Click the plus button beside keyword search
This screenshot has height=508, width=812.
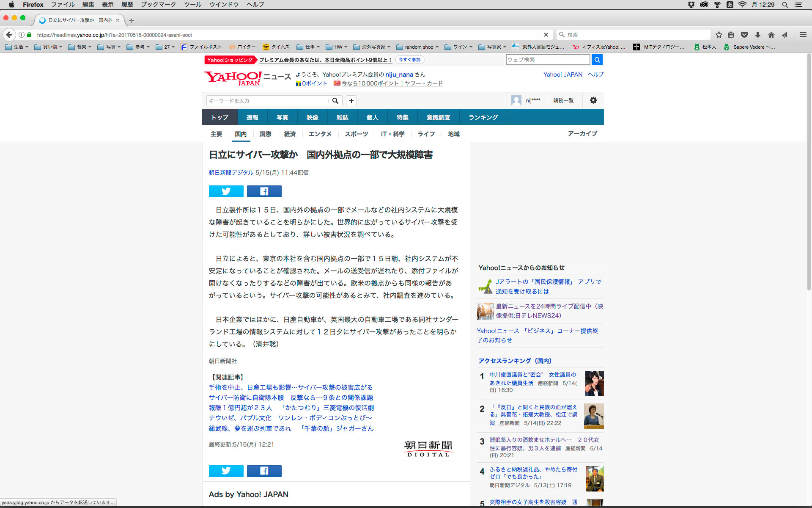[x=351, y=101]
